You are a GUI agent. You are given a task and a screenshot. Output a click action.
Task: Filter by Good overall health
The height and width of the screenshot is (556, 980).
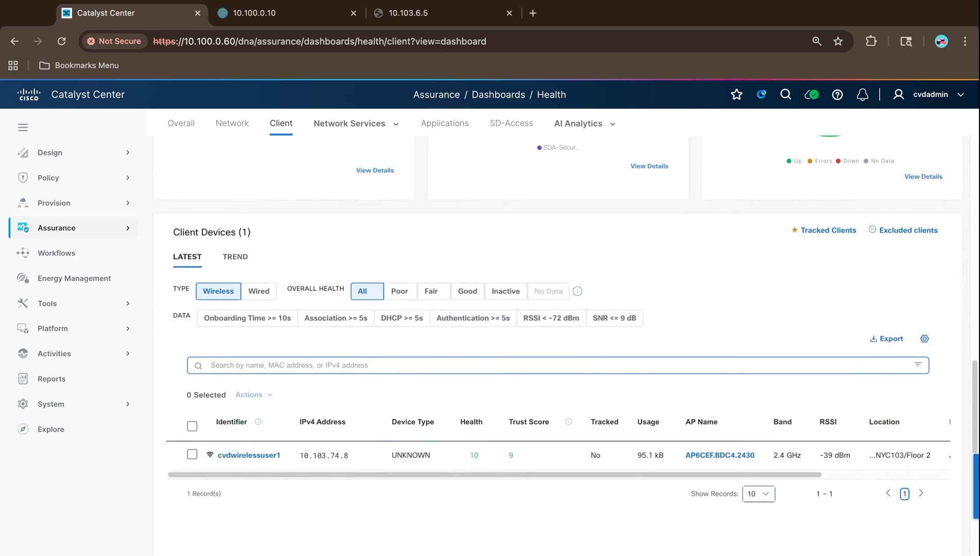point(467,291)
